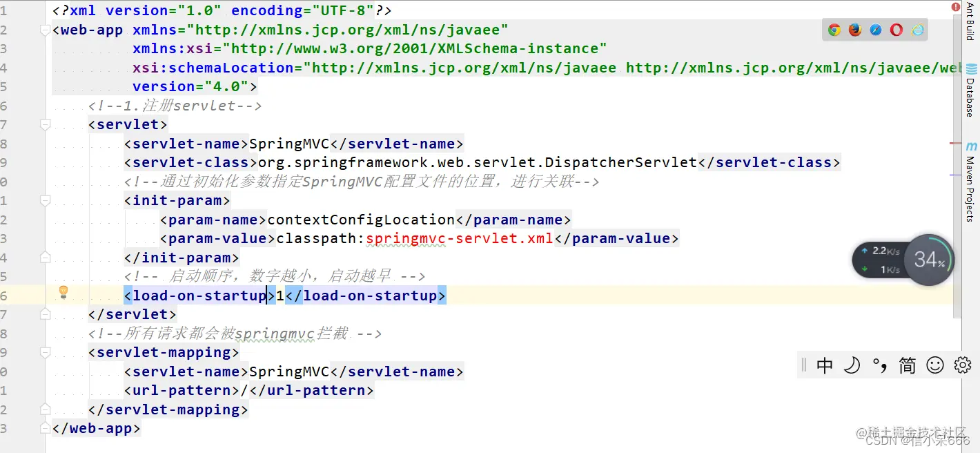Click the load-on-startup opening tag
The width and height of the screenshot is (980, 453).
[x=199, y=296]
